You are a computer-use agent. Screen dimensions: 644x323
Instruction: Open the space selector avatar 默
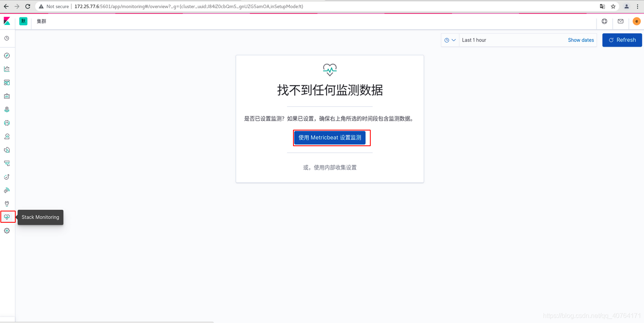coord(23,21)
